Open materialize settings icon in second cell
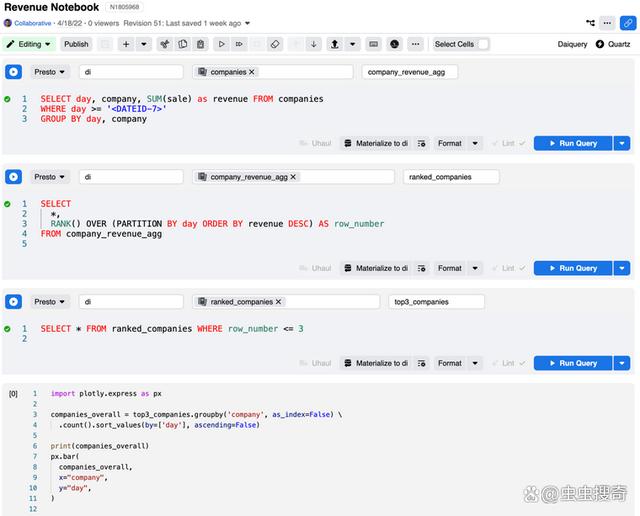Viewport: 640px width, 516px height. tap(422, 268)
